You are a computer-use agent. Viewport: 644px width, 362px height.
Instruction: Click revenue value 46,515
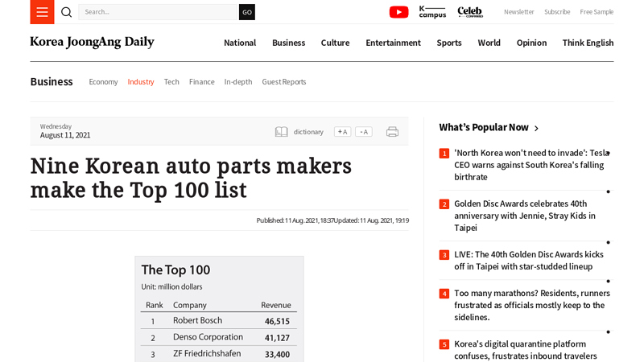point(277,321)
